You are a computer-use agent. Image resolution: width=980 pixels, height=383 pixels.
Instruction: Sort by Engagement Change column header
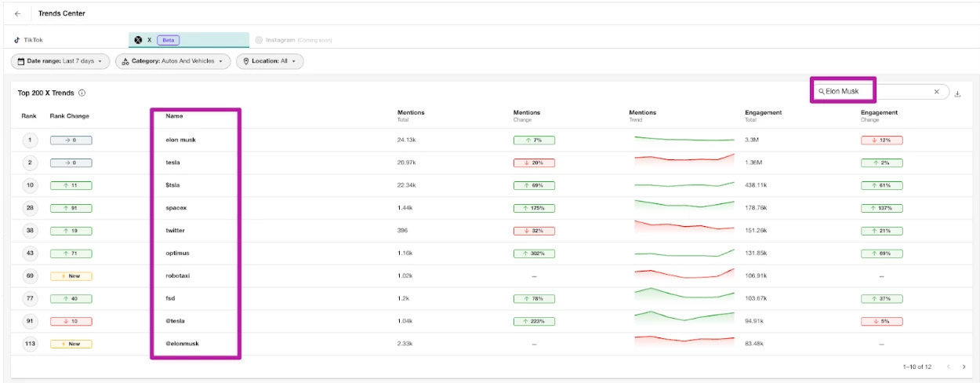[879, 115]
